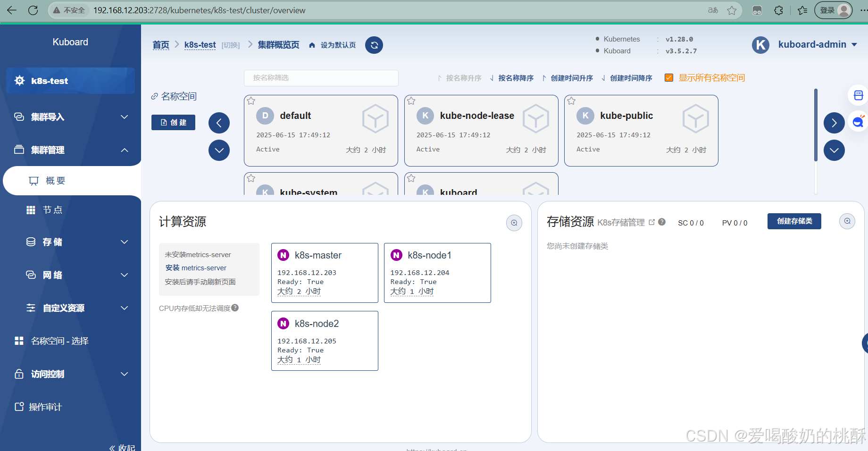Viewport: 868px width, 451px height.
Task: Click the kuboard-admin K avatar
Action: click(760, 45)
